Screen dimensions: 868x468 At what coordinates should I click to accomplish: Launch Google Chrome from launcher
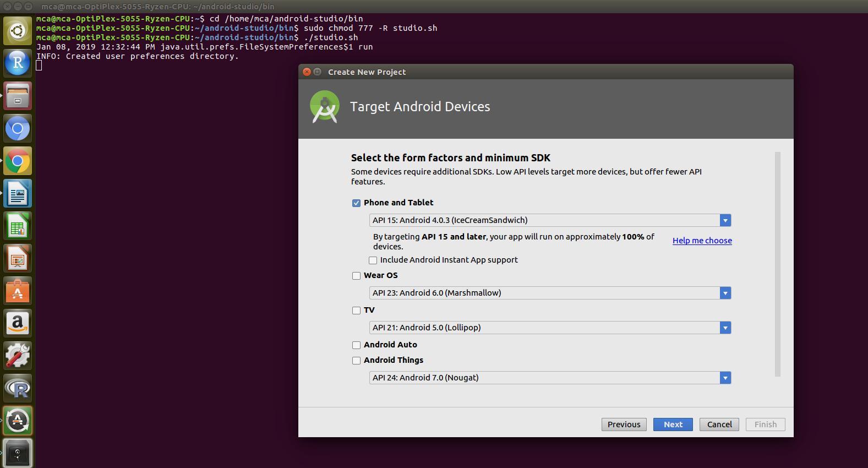click(18, 161)
